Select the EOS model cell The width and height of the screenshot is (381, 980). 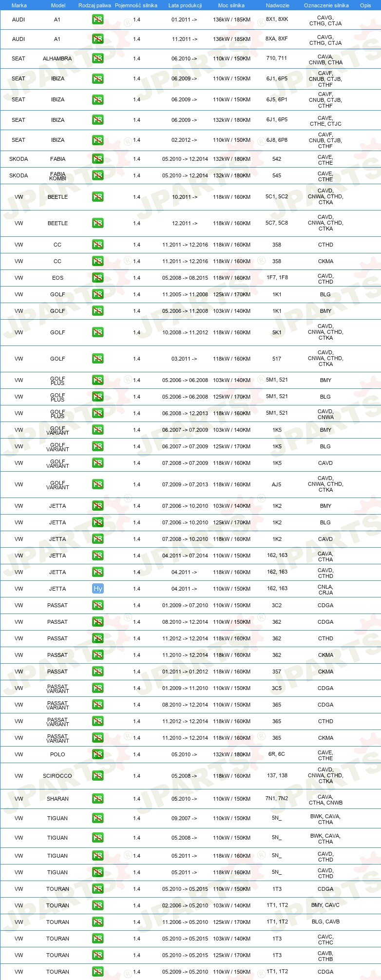[x=57, y=278]
